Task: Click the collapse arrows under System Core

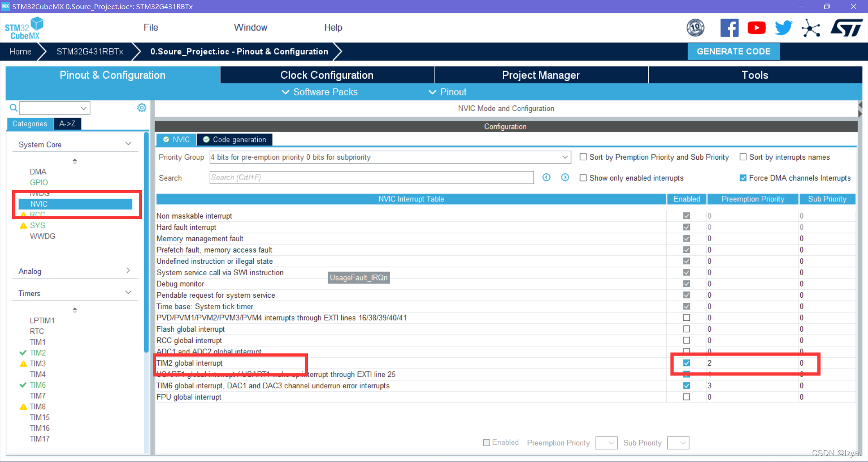Action: point(75,161)
